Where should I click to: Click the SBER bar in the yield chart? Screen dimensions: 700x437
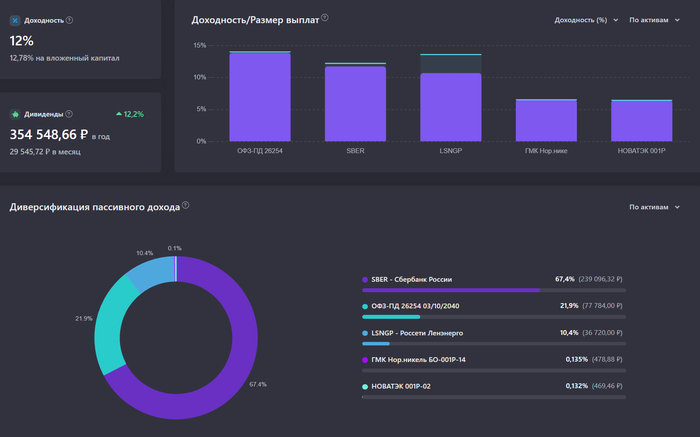[355, 103]
